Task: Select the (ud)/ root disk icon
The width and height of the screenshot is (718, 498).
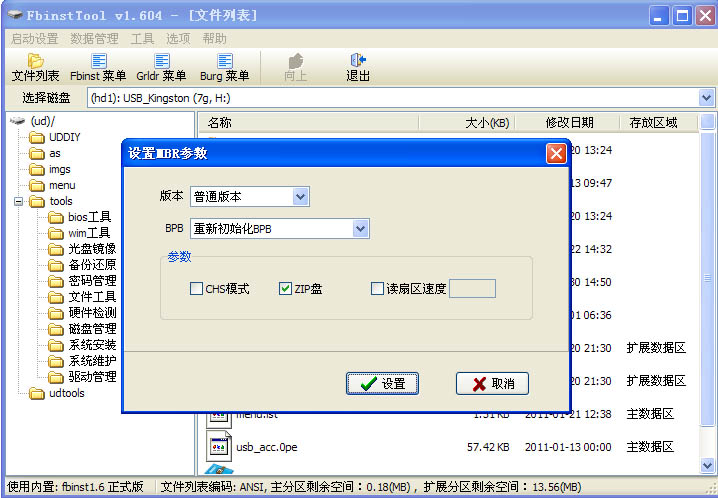Action: click(17, 121)
